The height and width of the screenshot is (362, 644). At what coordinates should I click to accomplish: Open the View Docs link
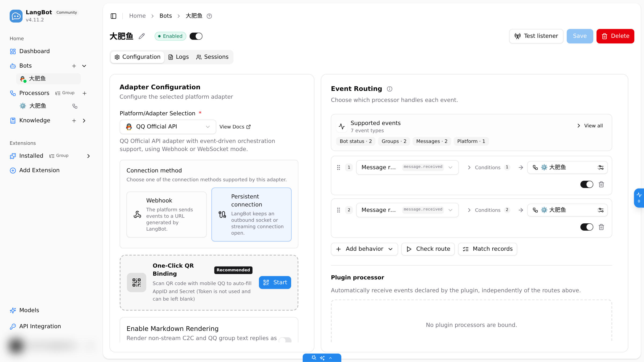click(235, 127)
